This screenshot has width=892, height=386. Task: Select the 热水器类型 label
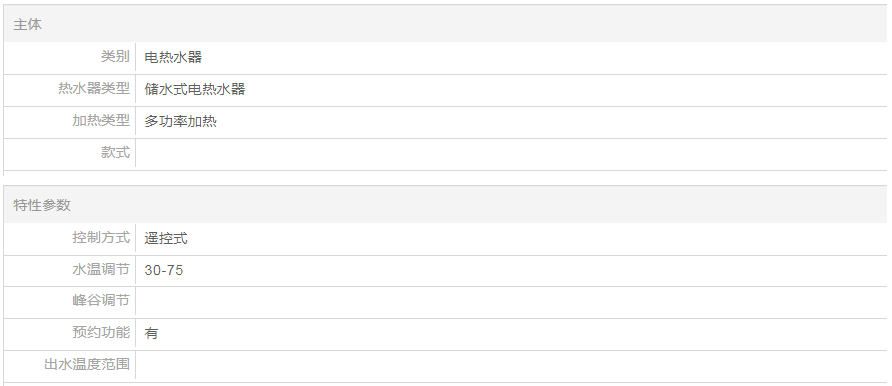coord(94,89)
